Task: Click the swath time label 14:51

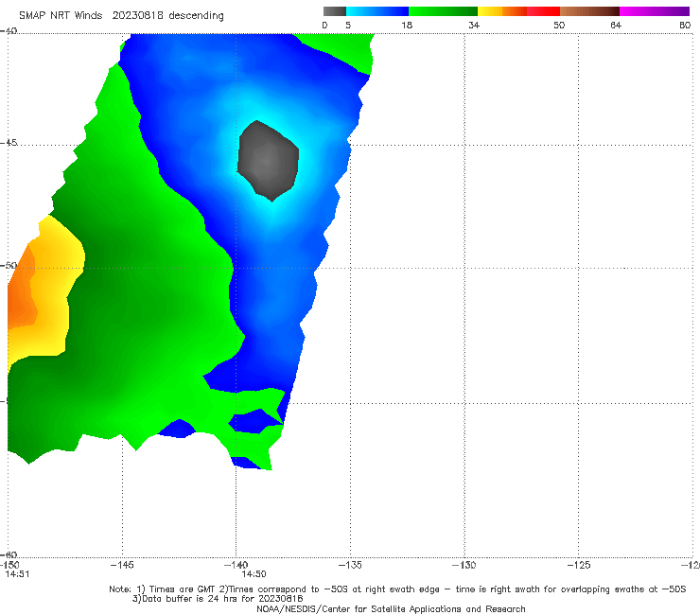Action: pos(17,574)
